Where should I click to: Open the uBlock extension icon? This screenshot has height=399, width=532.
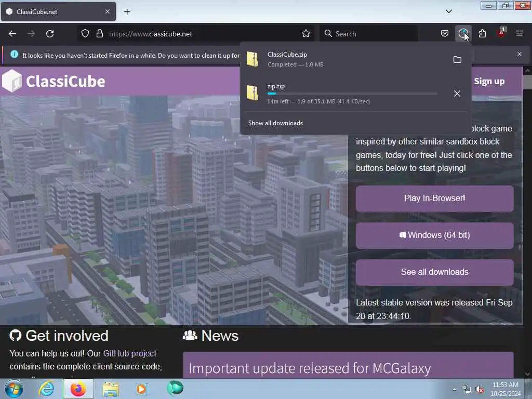click(x=501, y=33)
